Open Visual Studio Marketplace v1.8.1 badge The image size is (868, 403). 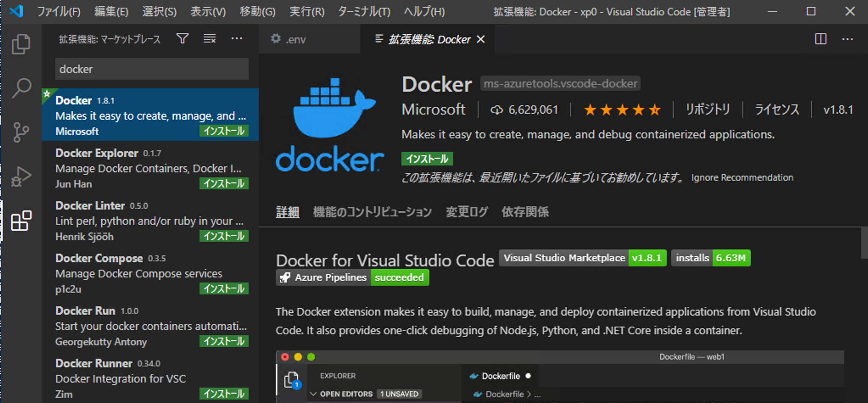(x=582, y=258)
